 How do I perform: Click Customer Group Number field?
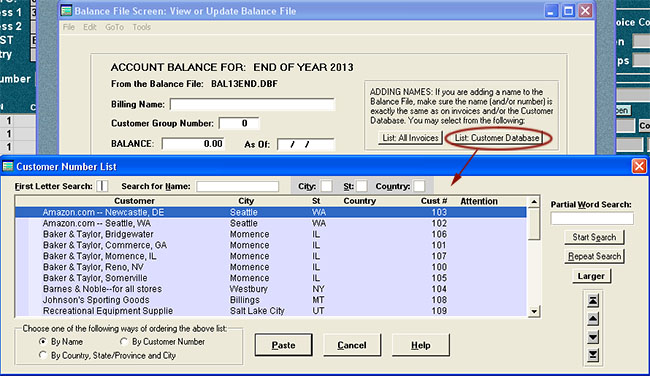pyautogui.click(x=239, y=123)
